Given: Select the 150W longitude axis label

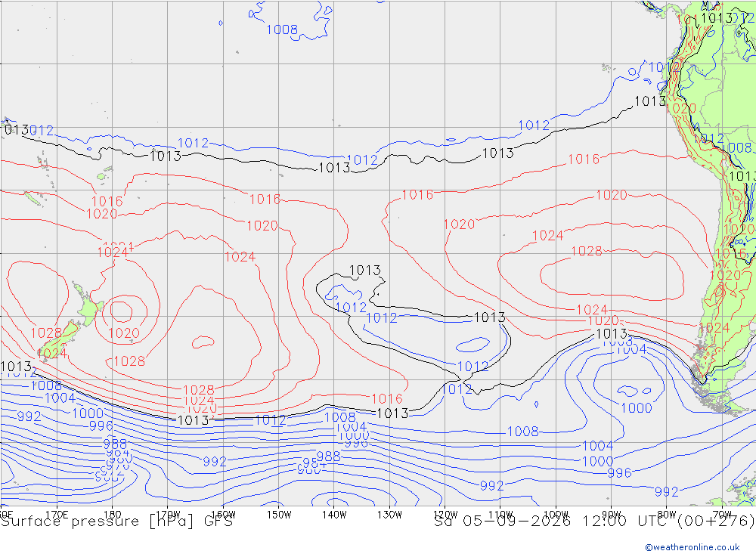Looking at the screenshot, I should pyautogui.click(x=279, y=515).
